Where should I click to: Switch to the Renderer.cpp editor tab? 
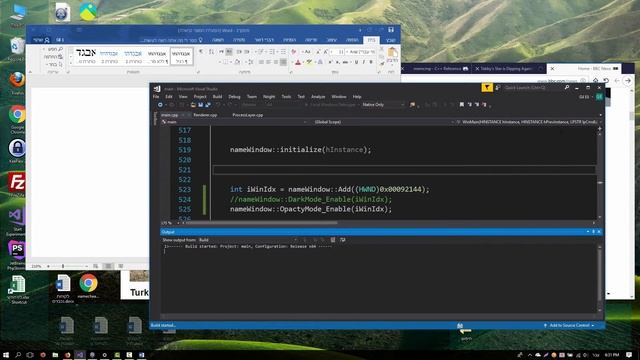coord(205,115)
